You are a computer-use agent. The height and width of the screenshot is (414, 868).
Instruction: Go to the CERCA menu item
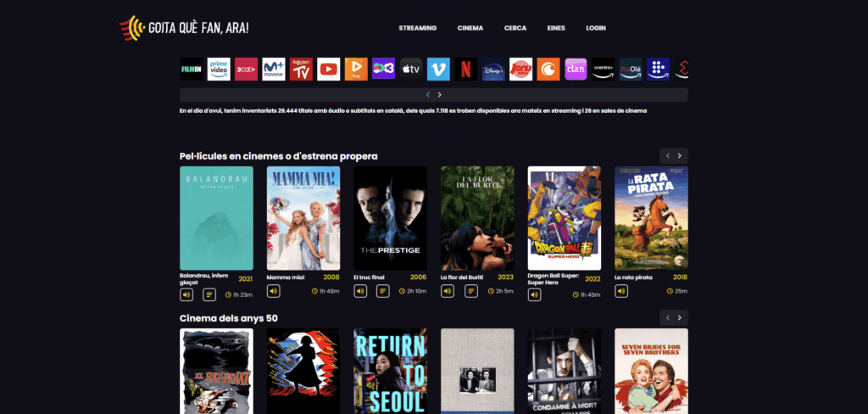[x=515, y=28]
